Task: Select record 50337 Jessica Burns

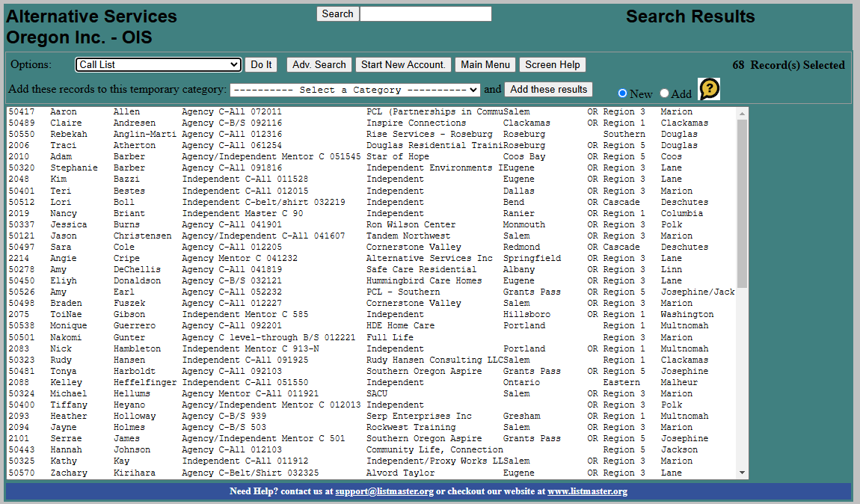Action: (x=372, y=225)
